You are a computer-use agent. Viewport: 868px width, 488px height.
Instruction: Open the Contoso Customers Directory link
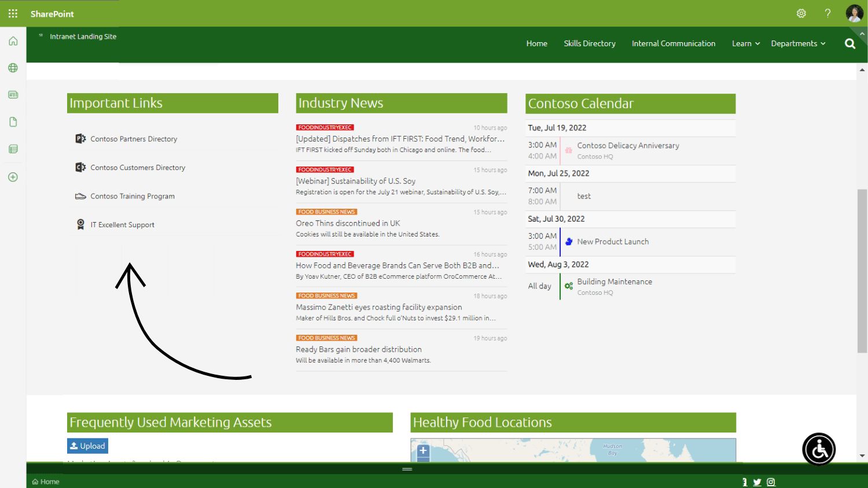click(138, 168)
